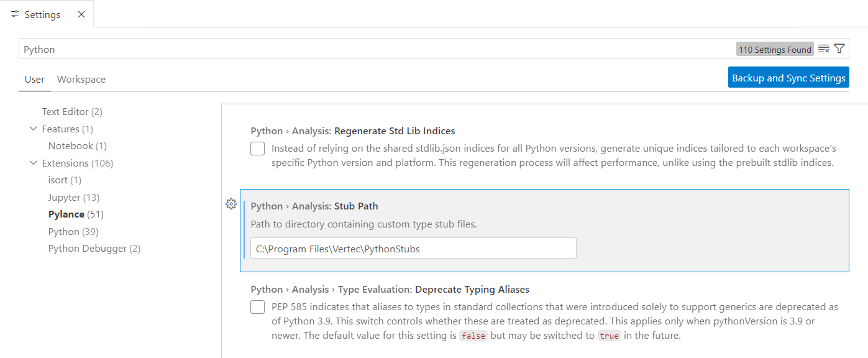Toggle Deprecate Typing Aliases checkbox

[x=258, y=307]
